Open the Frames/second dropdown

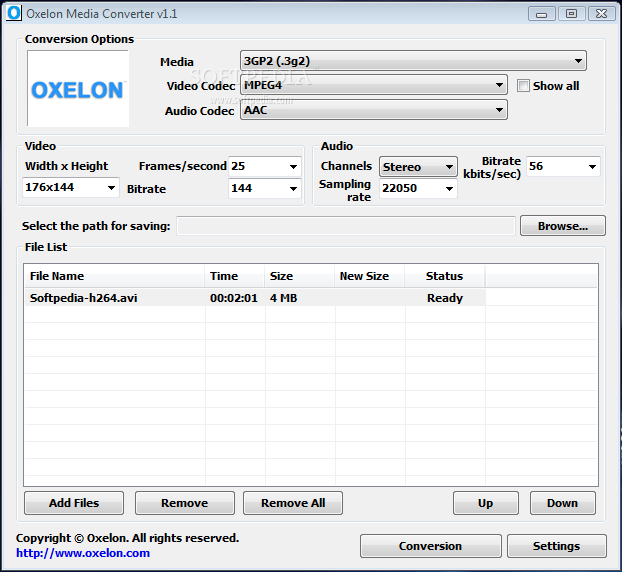tap(265, 166)
